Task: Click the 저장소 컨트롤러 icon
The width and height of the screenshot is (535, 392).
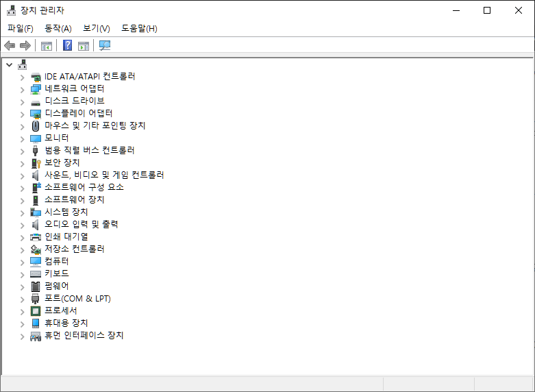Action: 36,249
